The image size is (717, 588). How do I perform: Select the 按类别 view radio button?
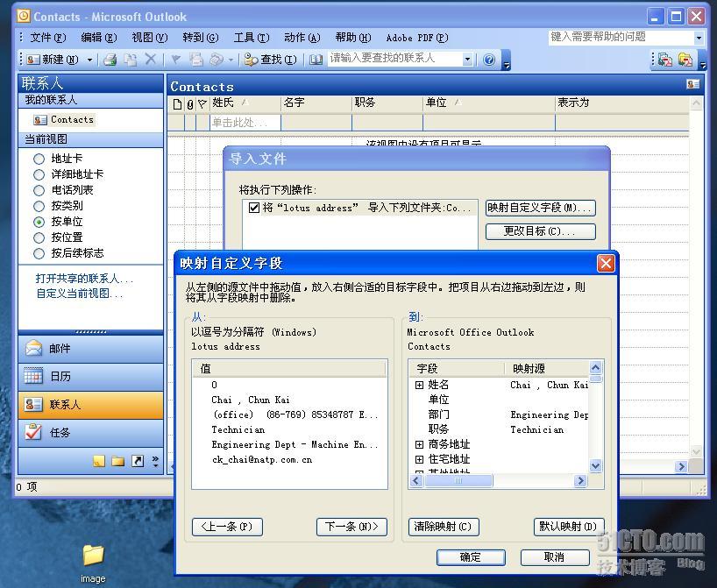(x=39, y=206)
